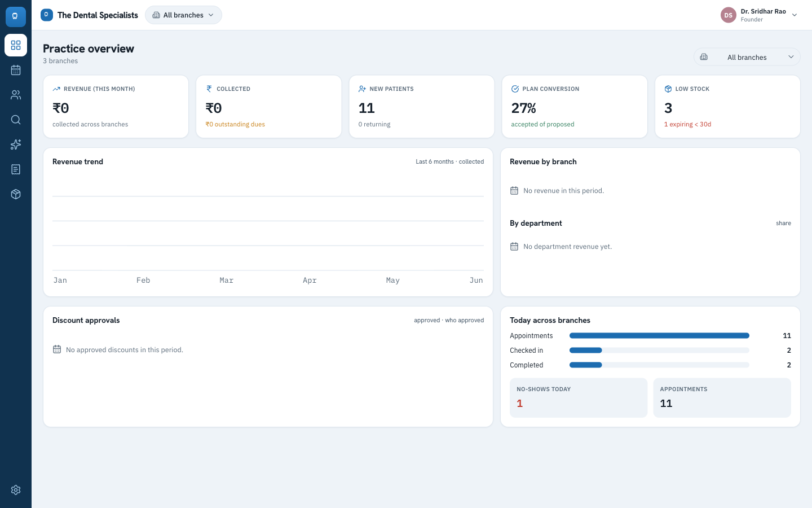The height and width of the screenshot is (508, 812).
Task: Click the chevron of the top bar All branches pill
Action: pyautogui.click(x=211, y=15)
